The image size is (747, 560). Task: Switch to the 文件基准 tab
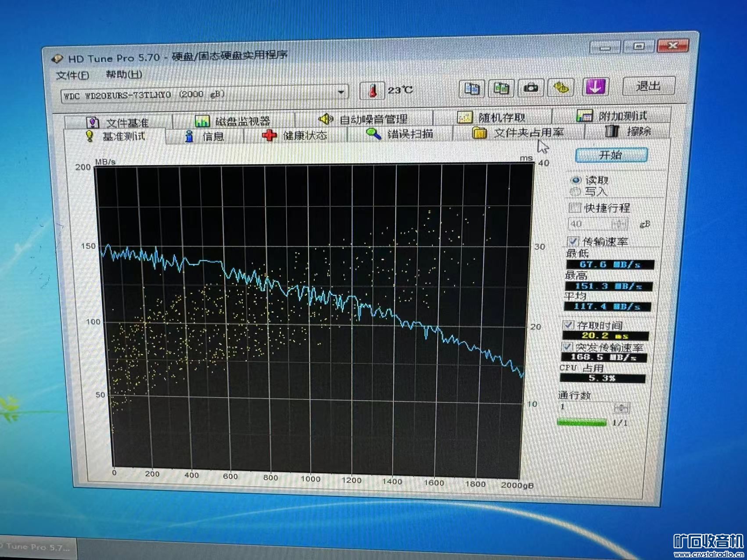[119, 122]
